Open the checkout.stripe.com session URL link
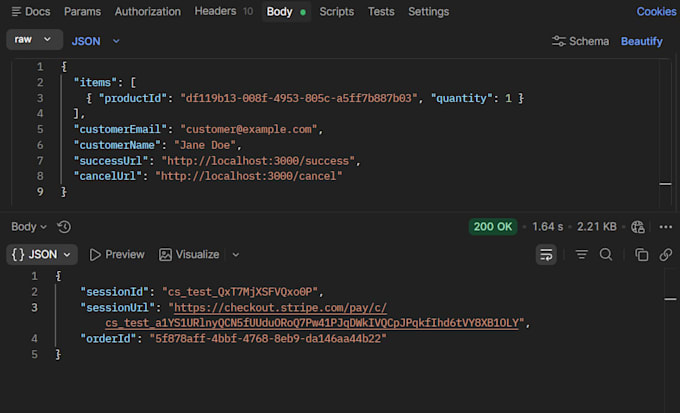 pyautogui.click(x=280, y=308)
